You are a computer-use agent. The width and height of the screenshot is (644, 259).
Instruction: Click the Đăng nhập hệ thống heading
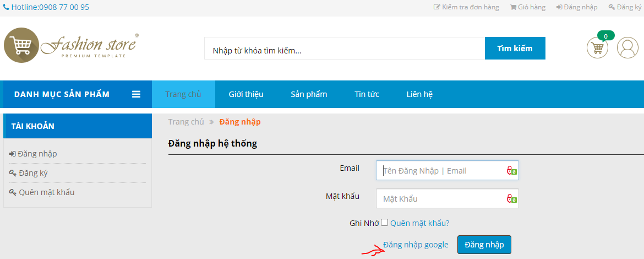coord(213,144)
